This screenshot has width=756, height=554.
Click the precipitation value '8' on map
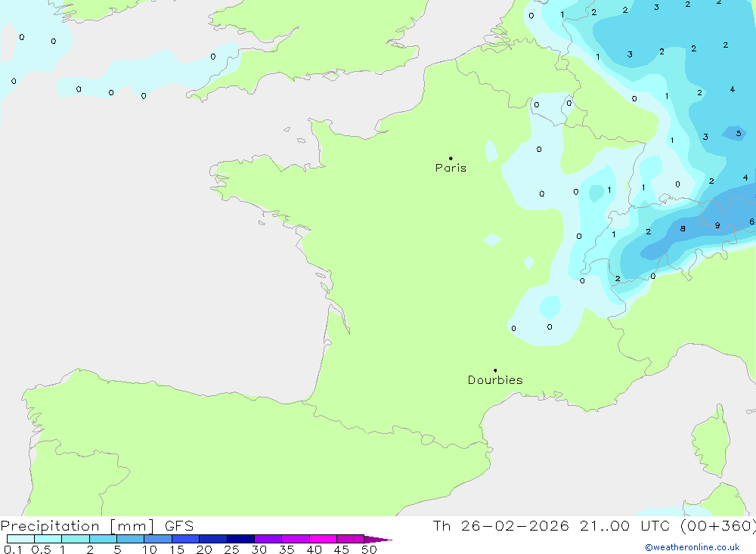[x=683, y=228]
